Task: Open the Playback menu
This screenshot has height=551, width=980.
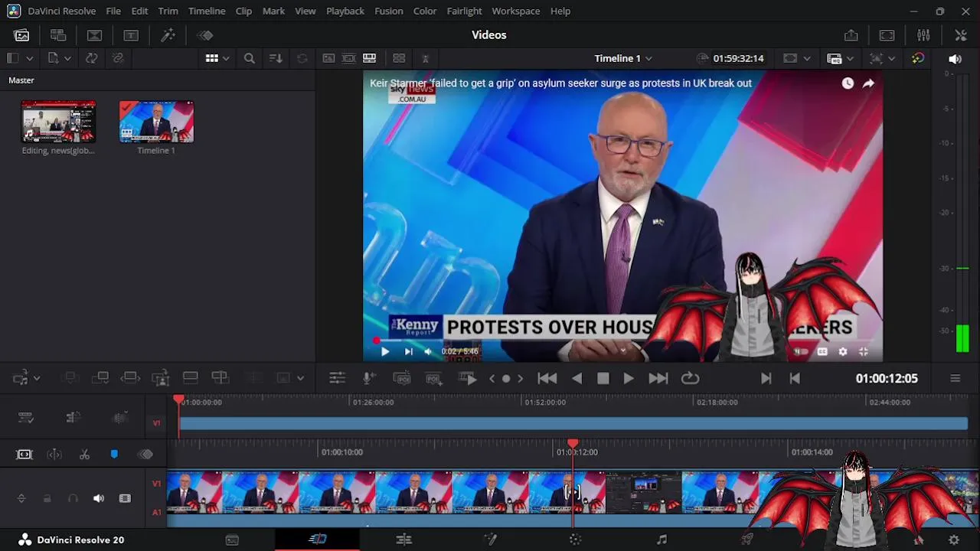Action: (345, 11)
